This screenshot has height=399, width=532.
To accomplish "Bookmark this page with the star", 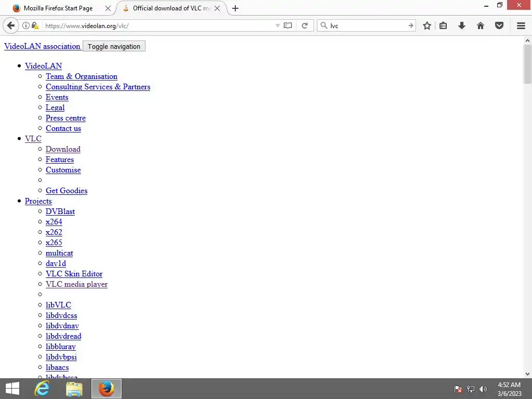I will click(427, 25).
